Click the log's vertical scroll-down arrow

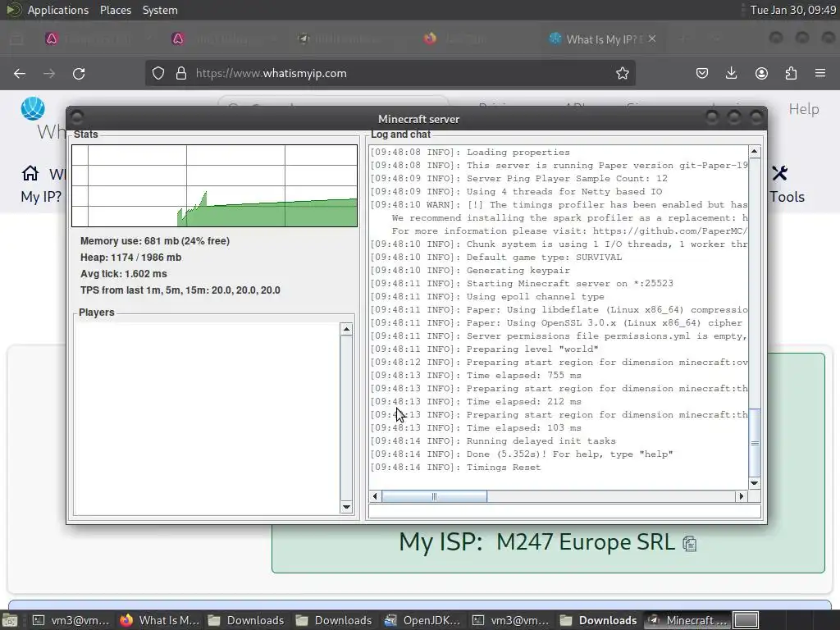[x=755, y=483]
